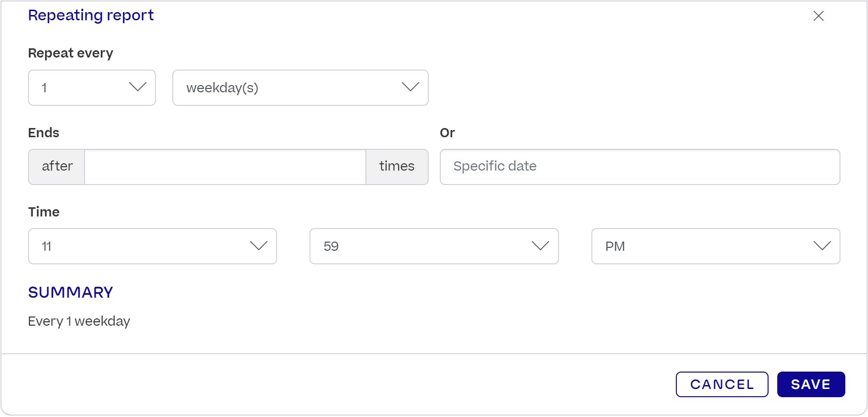Select the 'after' label in Ends section
The width and height of the screenshot is (868, 417).
56,166
